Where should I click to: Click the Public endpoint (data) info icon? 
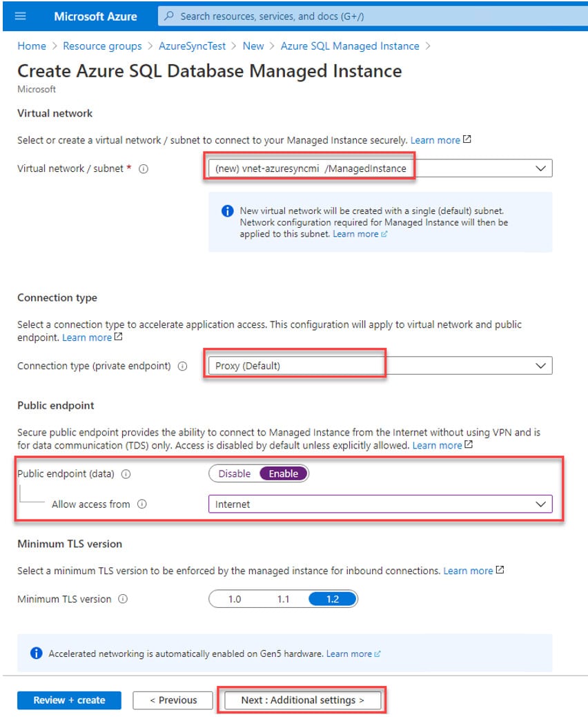(x=126, y=474)
